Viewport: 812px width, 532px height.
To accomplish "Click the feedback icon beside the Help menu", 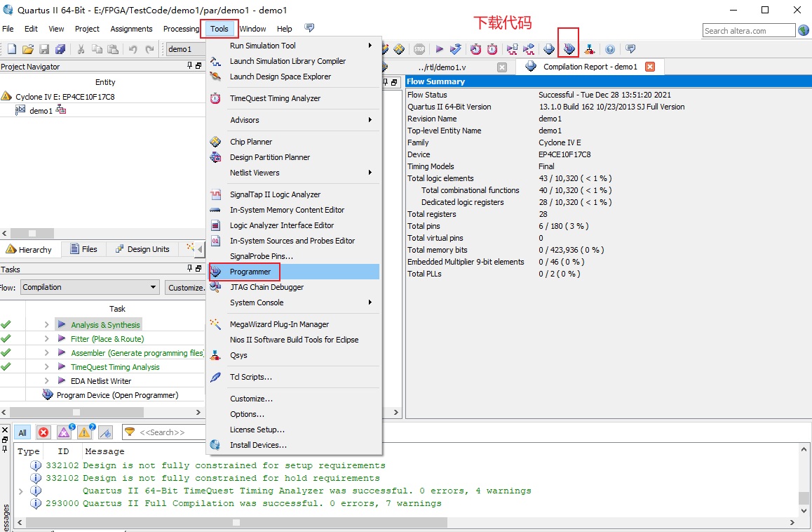I will [x=309, y=27].
